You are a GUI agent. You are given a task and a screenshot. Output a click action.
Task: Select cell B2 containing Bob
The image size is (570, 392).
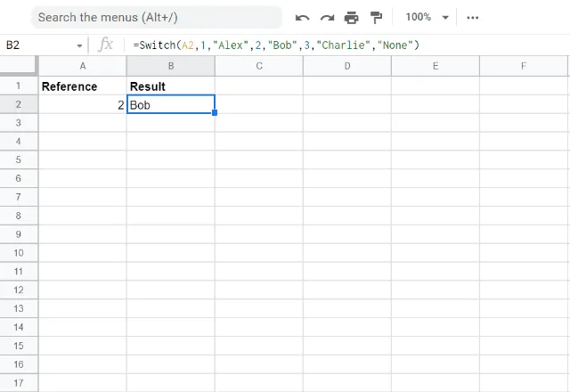[170, 105]
